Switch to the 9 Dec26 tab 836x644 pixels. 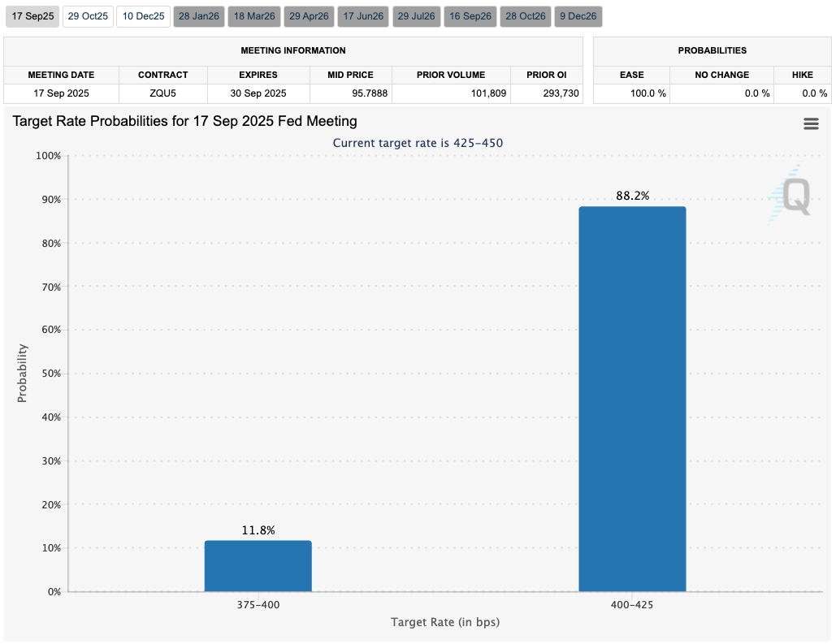click(x=578, y=16)
